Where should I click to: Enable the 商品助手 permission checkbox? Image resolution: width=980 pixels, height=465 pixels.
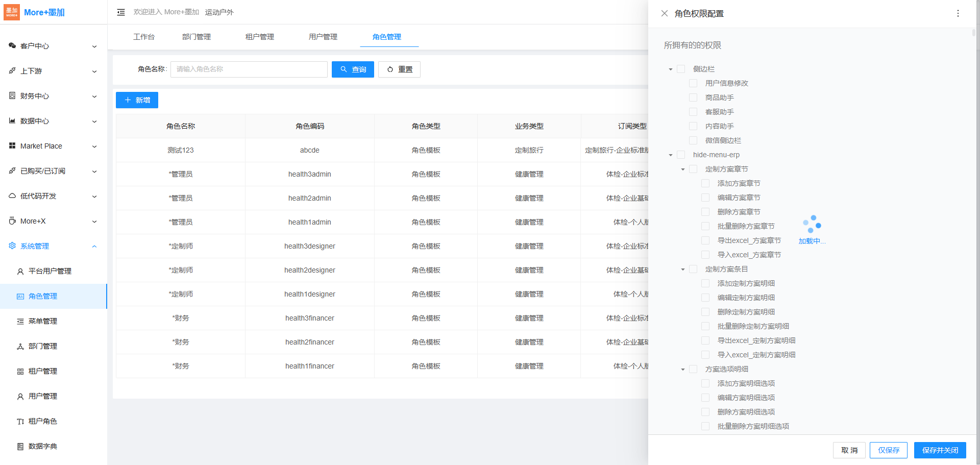click(x=693, y=97)
